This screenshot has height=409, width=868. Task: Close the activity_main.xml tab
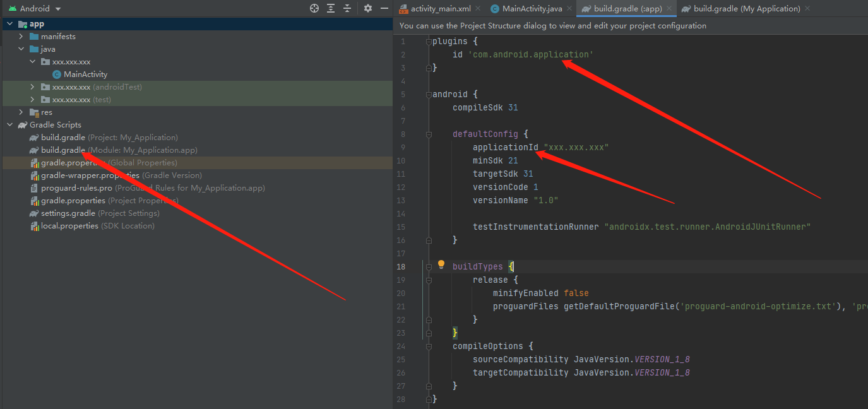[x=477, y=9]
